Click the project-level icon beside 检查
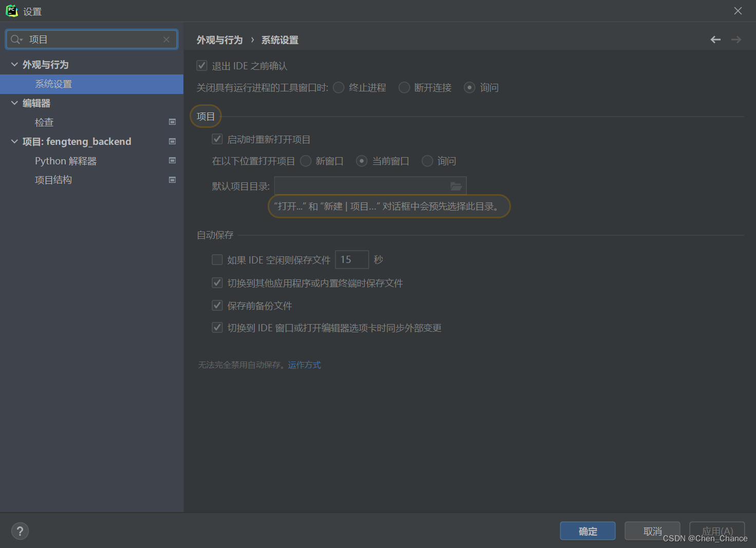Image resolution: width=756 pixels, height=548 pixels. click(172, 122)
